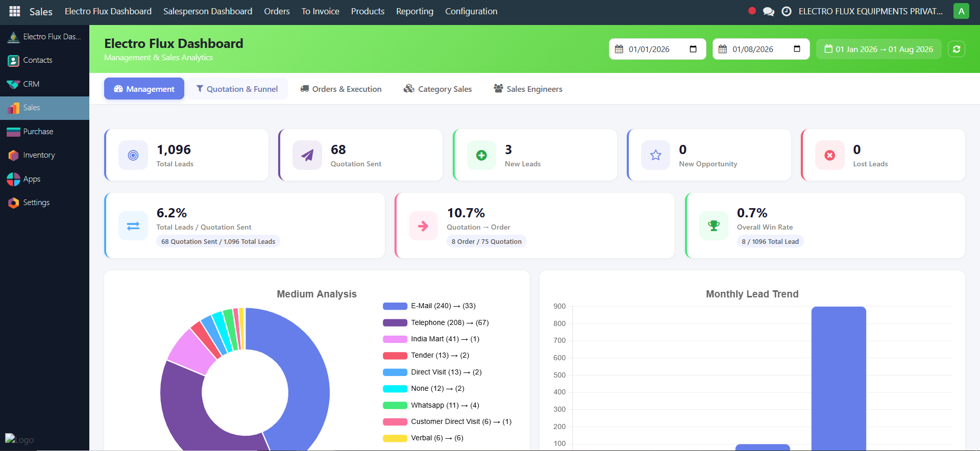
Task: Toggle Verbal legend color swatch
Action: tap(395, 438)
